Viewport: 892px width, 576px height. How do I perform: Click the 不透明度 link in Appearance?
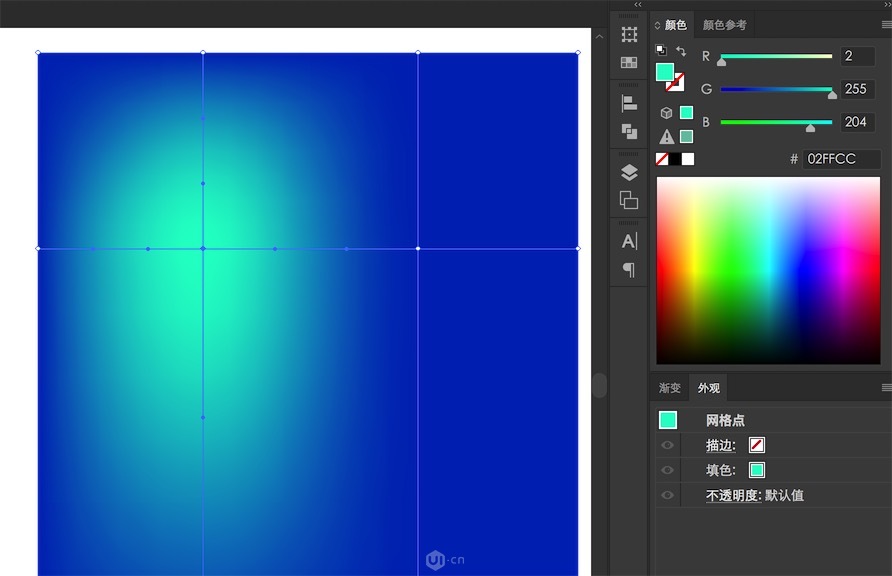point(732,495)
